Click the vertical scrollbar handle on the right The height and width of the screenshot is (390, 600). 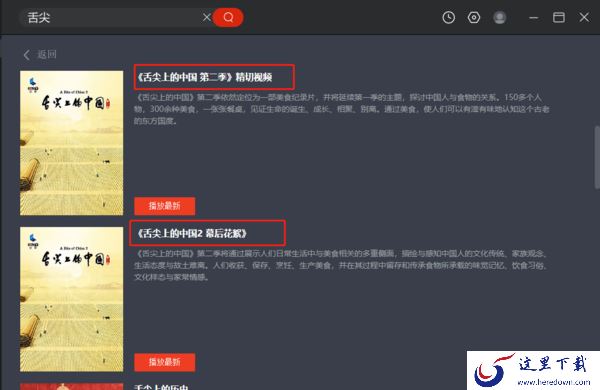pos(597,157)
